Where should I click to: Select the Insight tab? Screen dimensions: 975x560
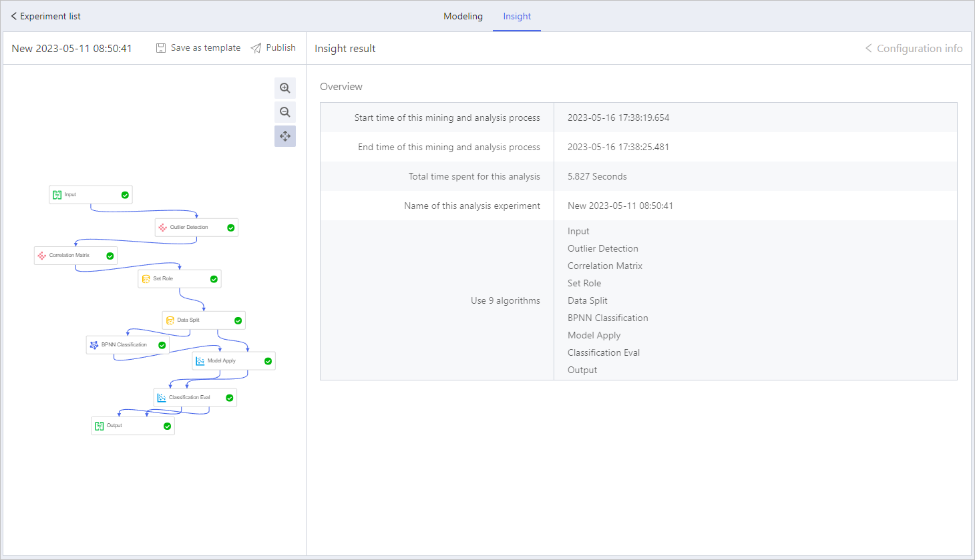[x=517, y=16]
